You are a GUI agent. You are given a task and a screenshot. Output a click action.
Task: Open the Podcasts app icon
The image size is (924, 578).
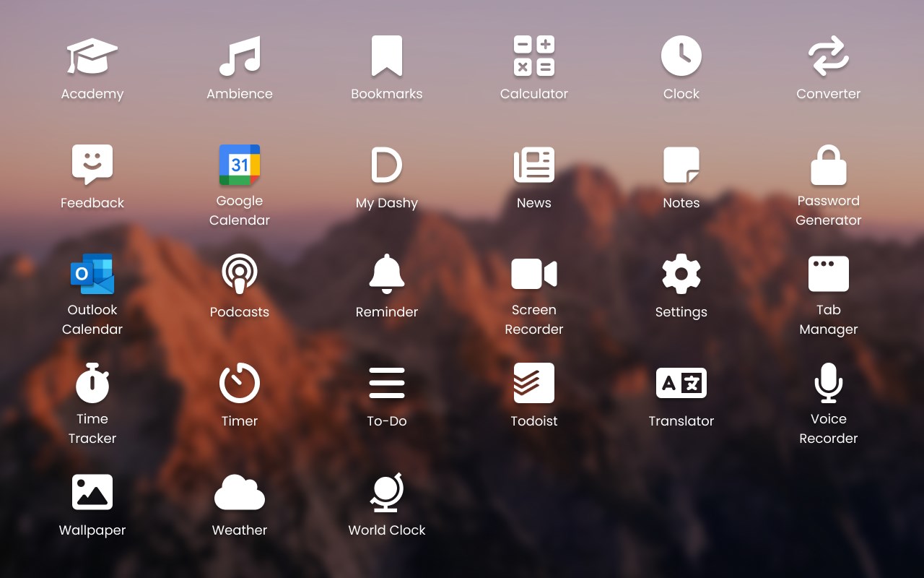(240, 274)
